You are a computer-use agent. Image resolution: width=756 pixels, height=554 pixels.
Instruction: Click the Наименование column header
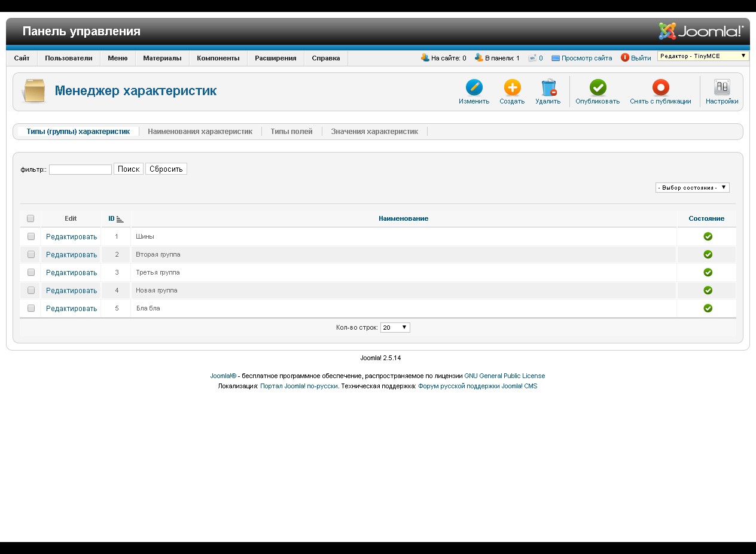[404, 219]
